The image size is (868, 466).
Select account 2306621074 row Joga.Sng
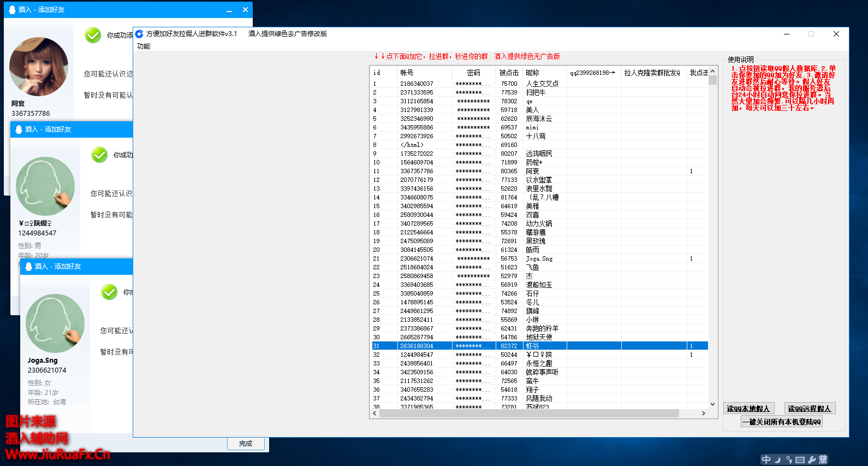[539, 258]
